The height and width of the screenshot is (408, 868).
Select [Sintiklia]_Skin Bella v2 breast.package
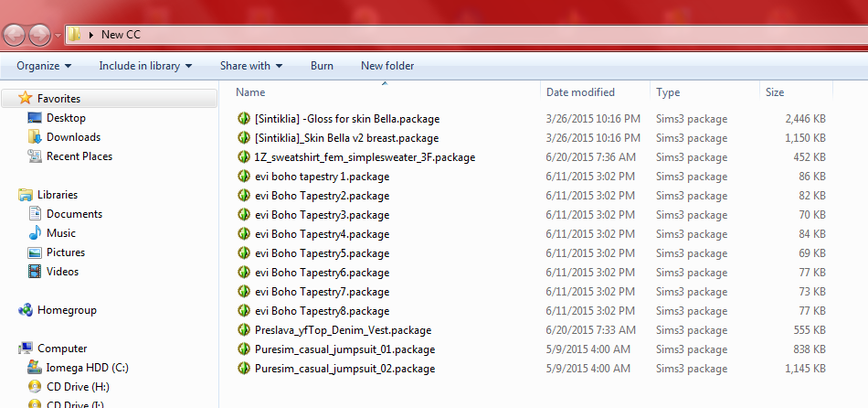pyautogui.click(x=346, y=138)
